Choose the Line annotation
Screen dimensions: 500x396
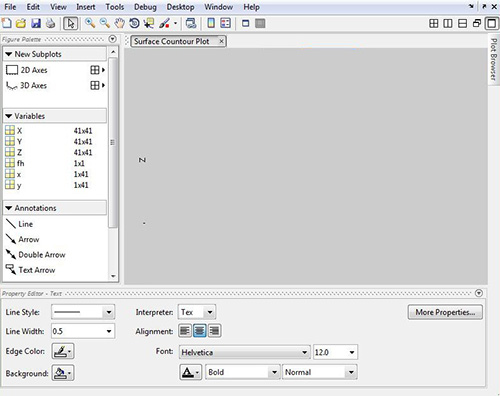[19, 224]
